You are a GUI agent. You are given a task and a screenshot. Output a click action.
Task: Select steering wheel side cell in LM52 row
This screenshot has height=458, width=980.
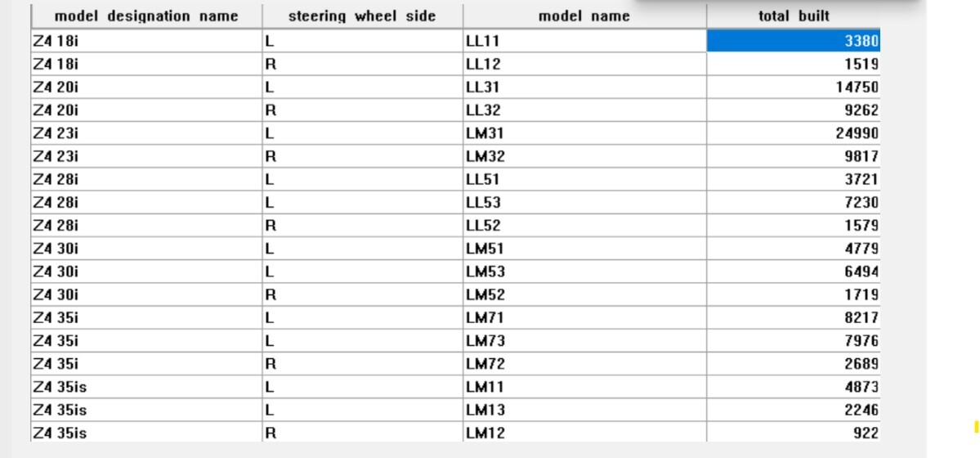[x=362, y=294]
